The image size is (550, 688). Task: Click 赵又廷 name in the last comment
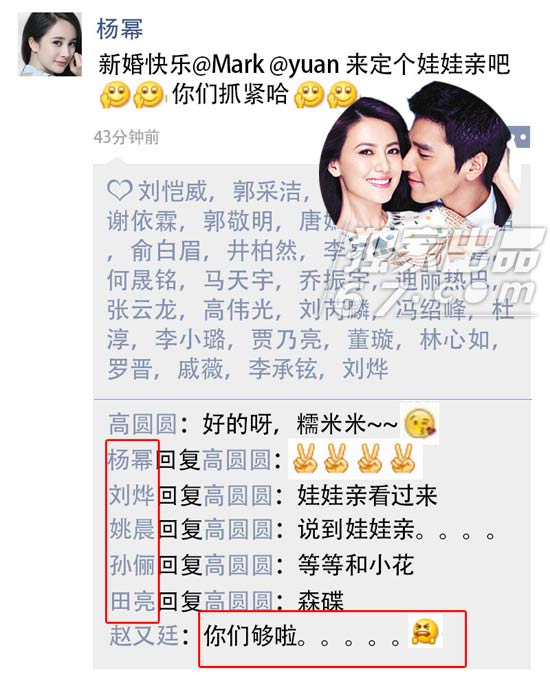tap(144, 636)
